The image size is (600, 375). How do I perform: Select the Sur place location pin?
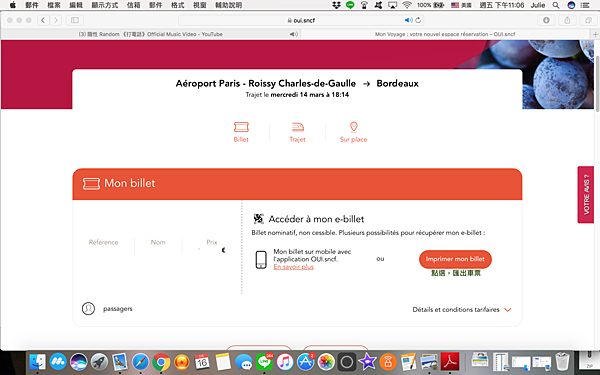pyautogui.click(x=354, y=127)
